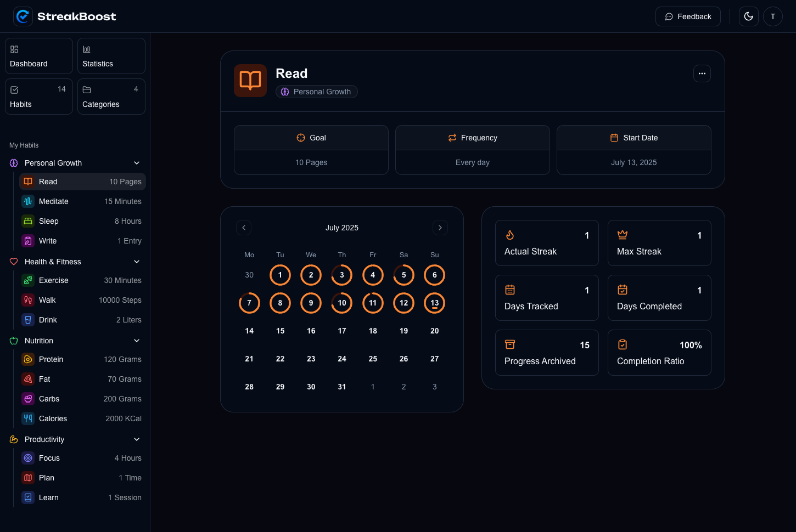The width and height of the screenshot is (796, 532).
Task: Click the Meditate waveform icon in sidebar
Action: click(x=28, y=201)
